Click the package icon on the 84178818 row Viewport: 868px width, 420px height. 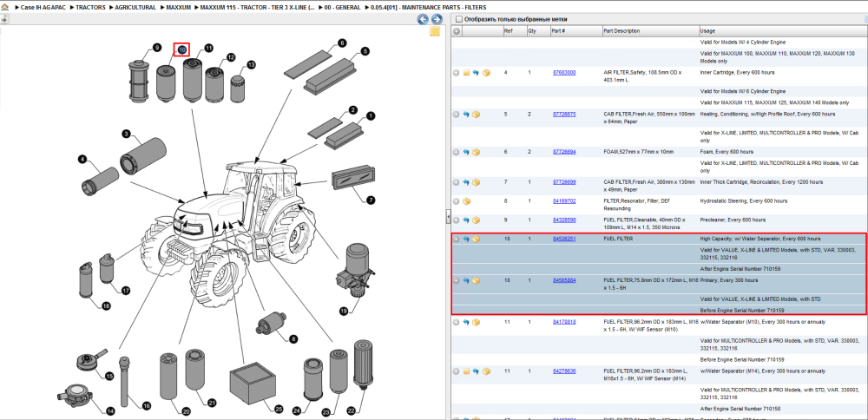pyautogui.click(x=476, y=322)
